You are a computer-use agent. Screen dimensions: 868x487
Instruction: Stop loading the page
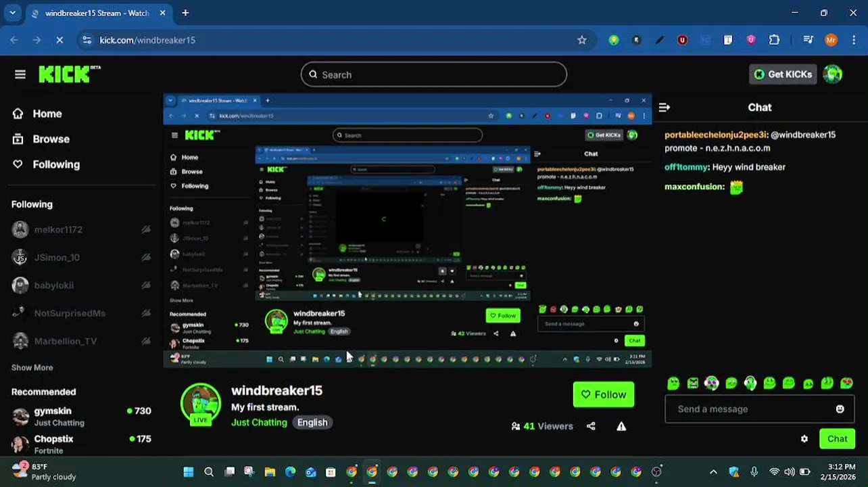59,40
